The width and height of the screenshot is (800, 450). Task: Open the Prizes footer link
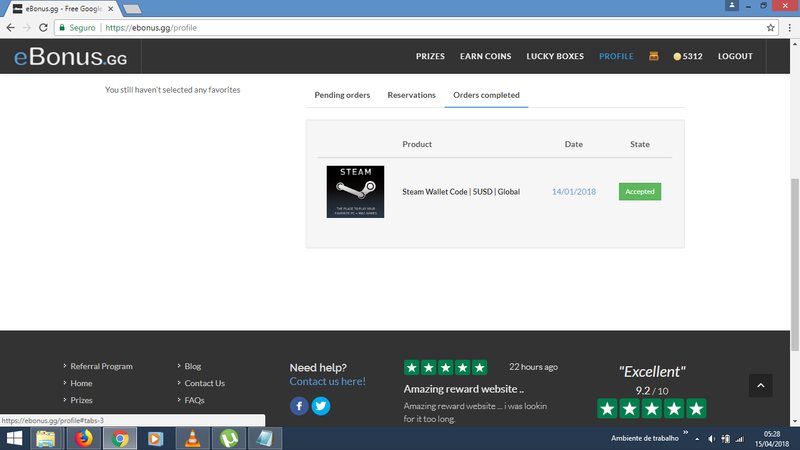(81, 400)
